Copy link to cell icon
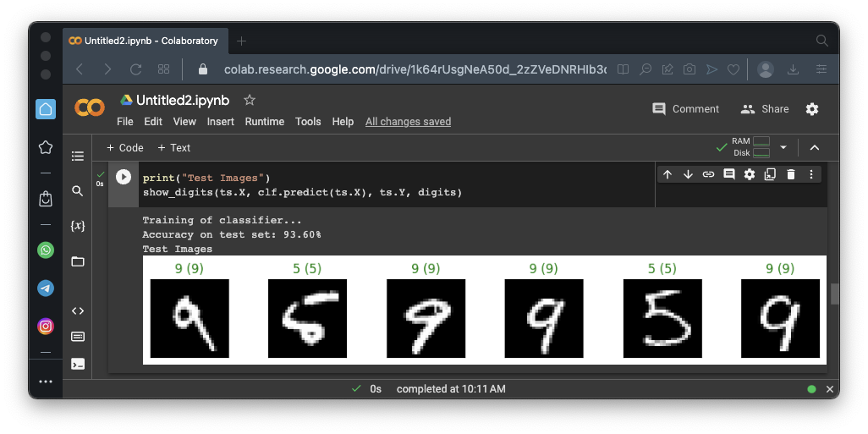This screenshot has height=434, width=868. pyautogui.click(x=708, y=174)
